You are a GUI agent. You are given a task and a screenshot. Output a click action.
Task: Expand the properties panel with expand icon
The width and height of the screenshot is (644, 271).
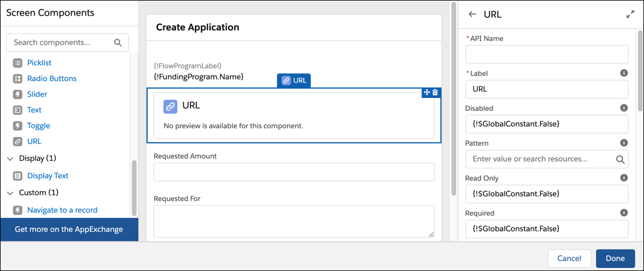click(630, 15)
